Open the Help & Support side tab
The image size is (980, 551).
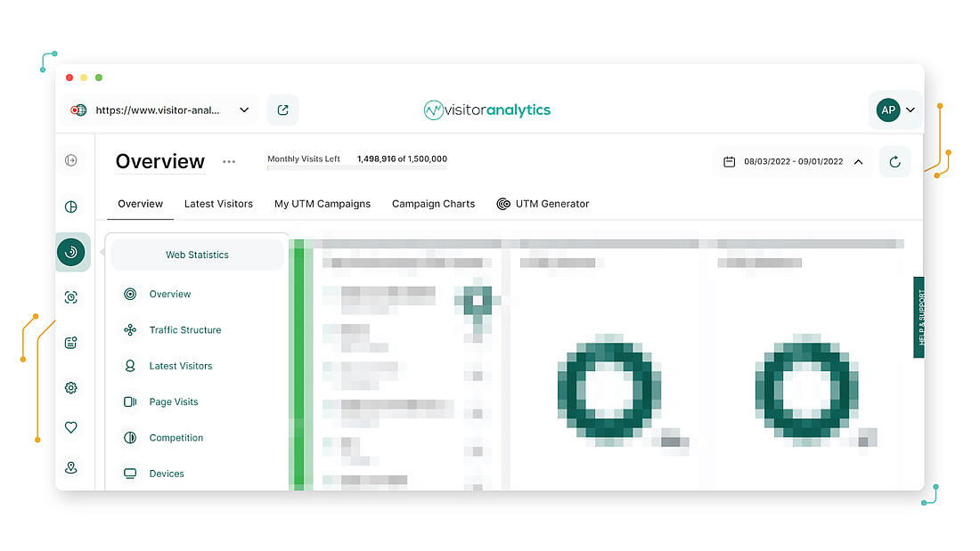point(919,318)
